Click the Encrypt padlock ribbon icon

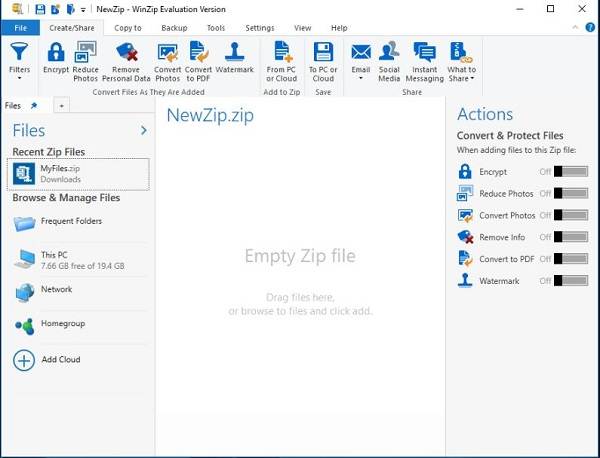pos(56,52)
